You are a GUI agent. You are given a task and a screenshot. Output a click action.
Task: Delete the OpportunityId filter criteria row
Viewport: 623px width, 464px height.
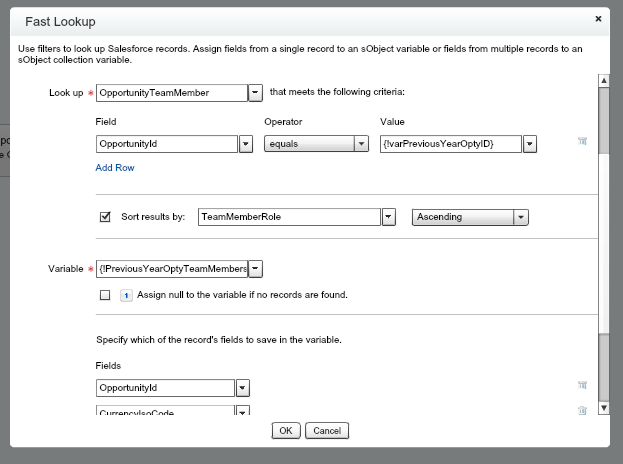pos(581,142)
